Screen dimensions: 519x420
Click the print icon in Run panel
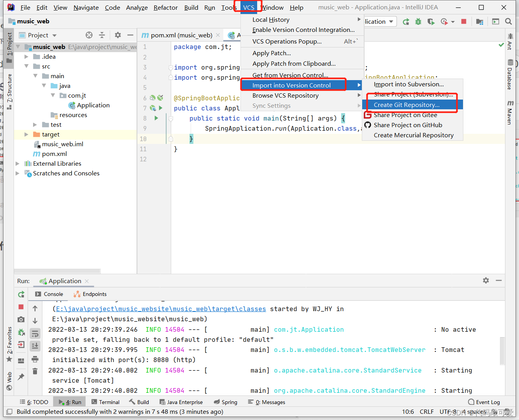pos(35,359)
